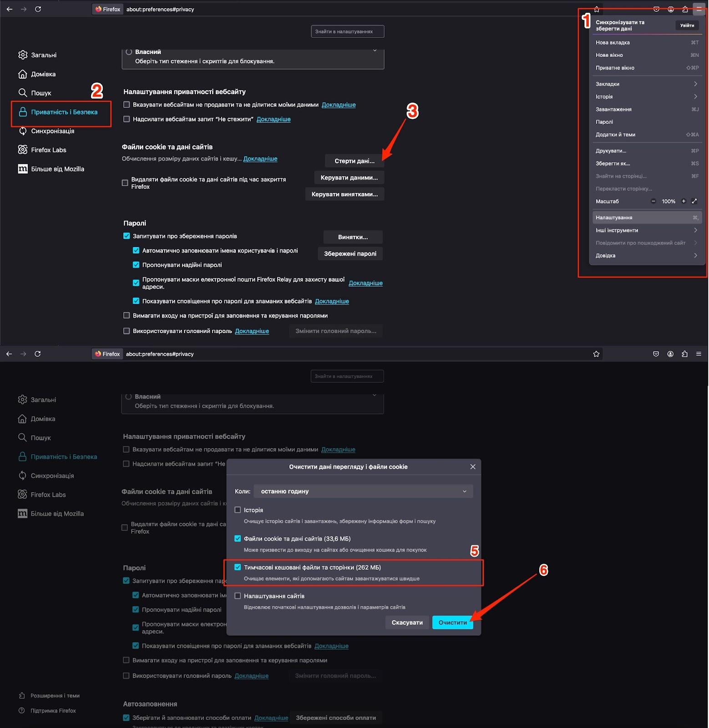This screenshot has width=709, height=728.
Task: Close the clear browsing data dialog
Action: [473, 467]
